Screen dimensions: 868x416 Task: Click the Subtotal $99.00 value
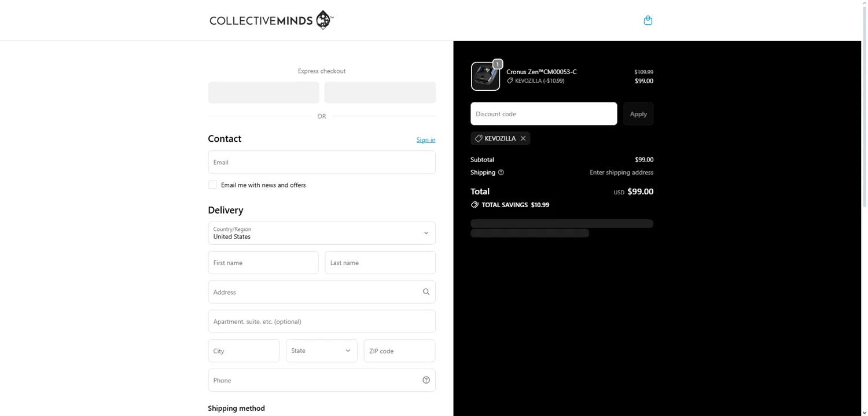click(x=644, y=160)
